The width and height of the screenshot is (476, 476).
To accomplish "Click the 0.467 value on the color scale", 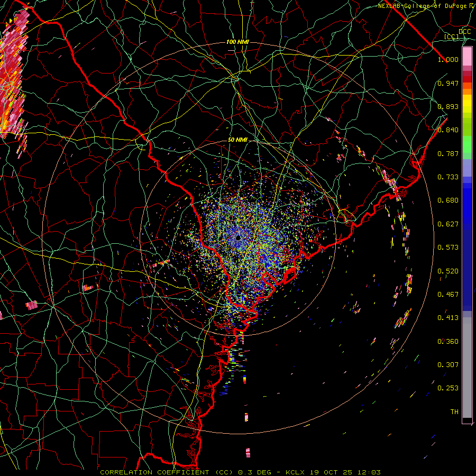I will 448,295.
